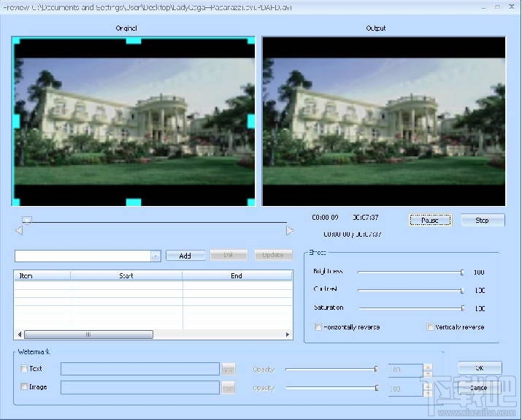Image resolution: width=522 pixels, height=420 pixels.
Task: Click the right trim end marker triangle
Action: (x=290, y=231)
